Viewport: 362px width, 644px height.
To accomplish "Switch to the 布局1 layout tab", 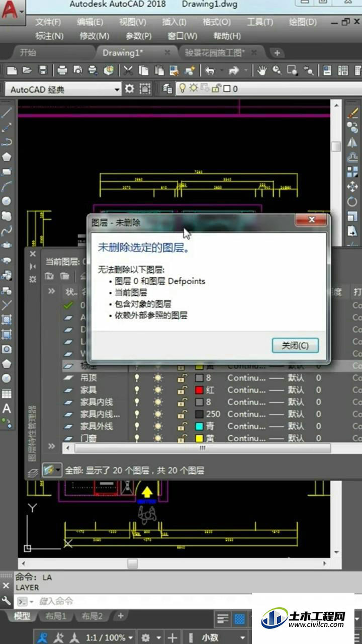I will (x=55, y=616).
